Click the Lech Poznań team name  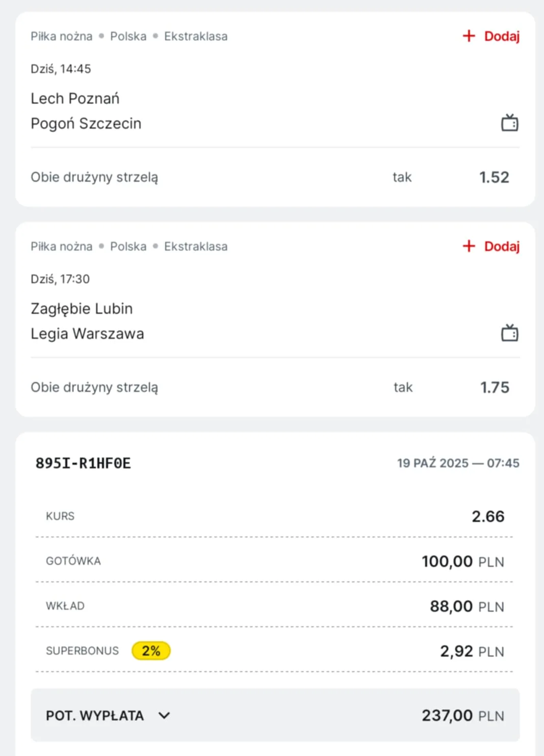click(75, 98)
